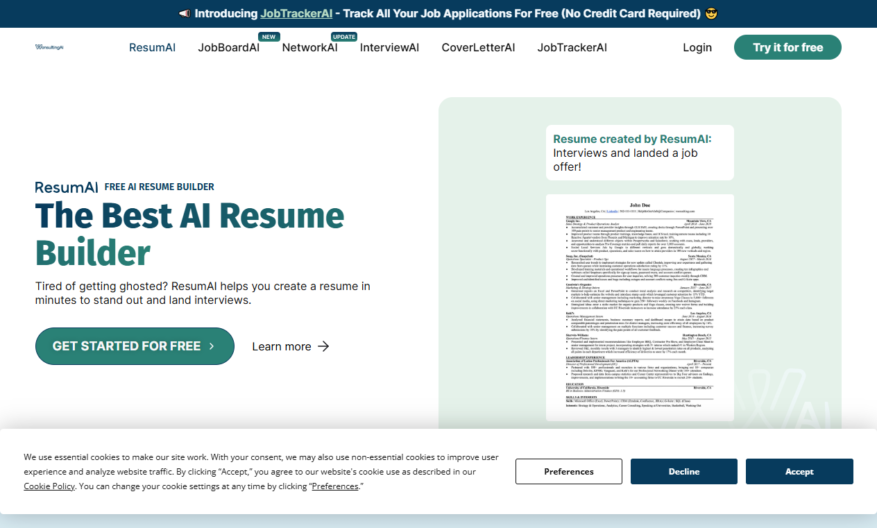The image size is (877, 528).
Task: Navigate to JobTrackerAI in the header menu
Action: (x=572, y=48)
